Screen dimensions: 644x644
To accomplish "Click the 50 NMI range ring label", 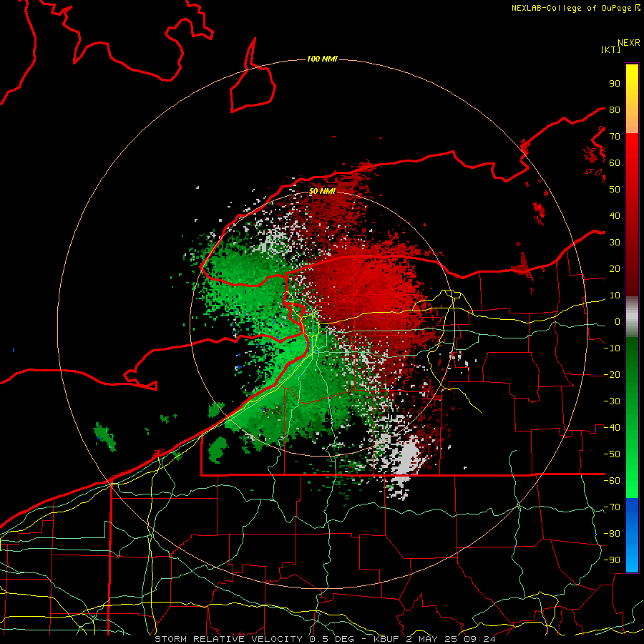I will pos(322,191).
